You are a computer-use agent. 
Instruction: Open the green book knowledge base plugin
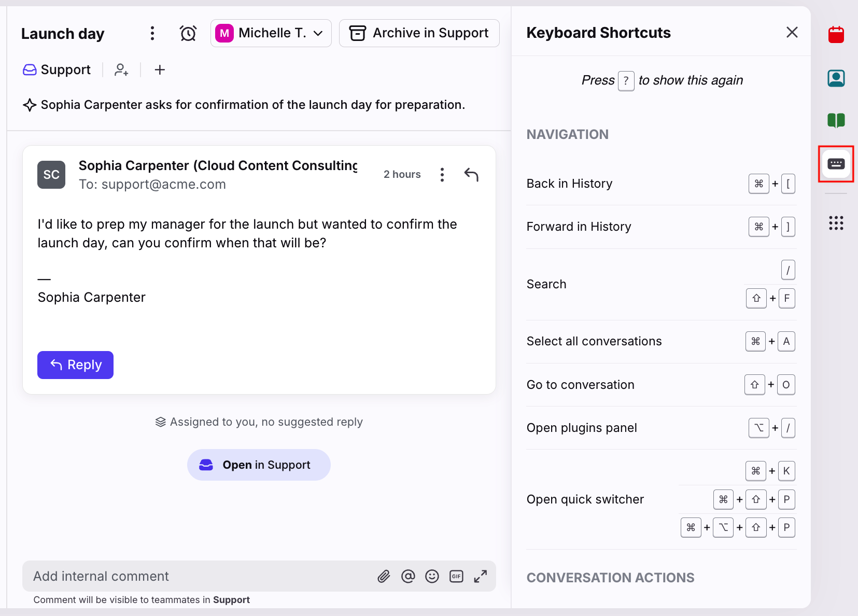point(836,121)
